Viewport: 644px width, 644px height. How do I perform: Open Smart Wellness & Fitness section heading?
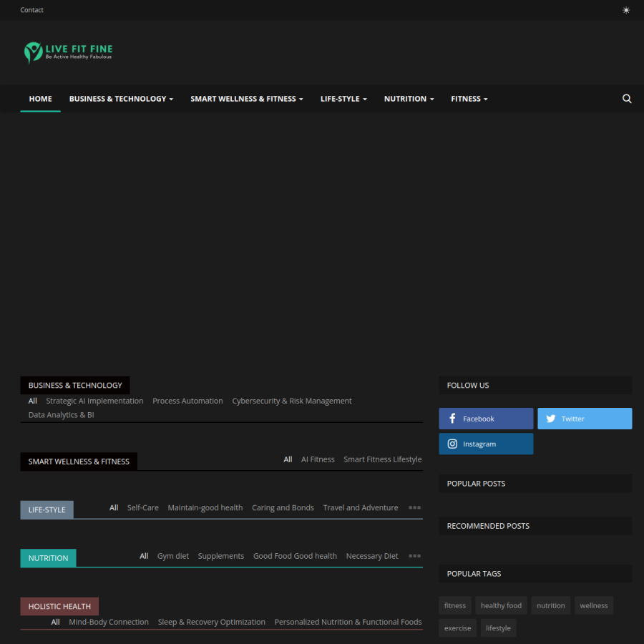point(79,462)
